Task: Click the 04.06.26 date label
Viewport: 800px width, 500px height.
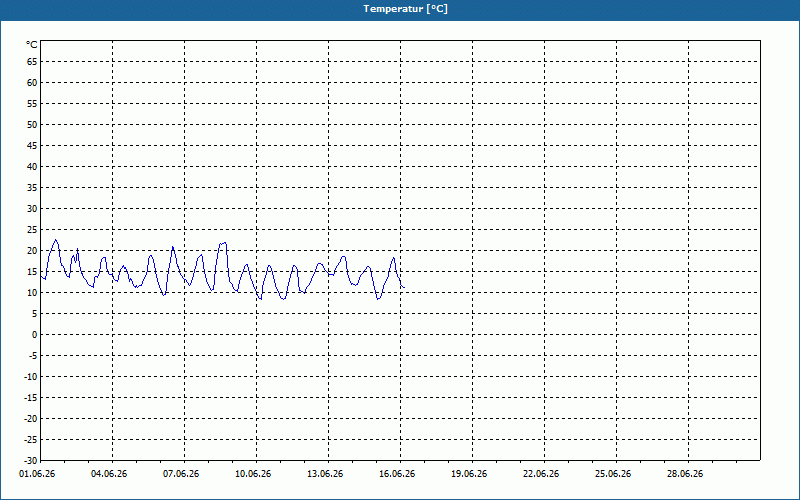Action: 109,474
